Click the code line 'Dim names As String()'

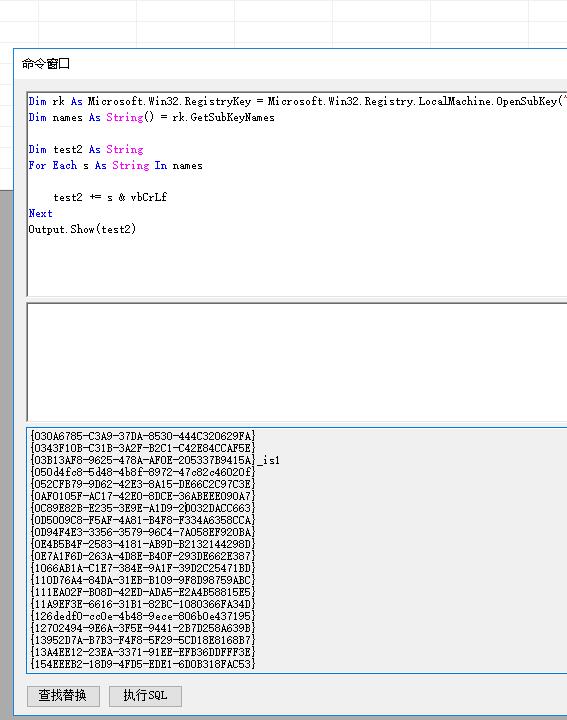tap(152, 118)
